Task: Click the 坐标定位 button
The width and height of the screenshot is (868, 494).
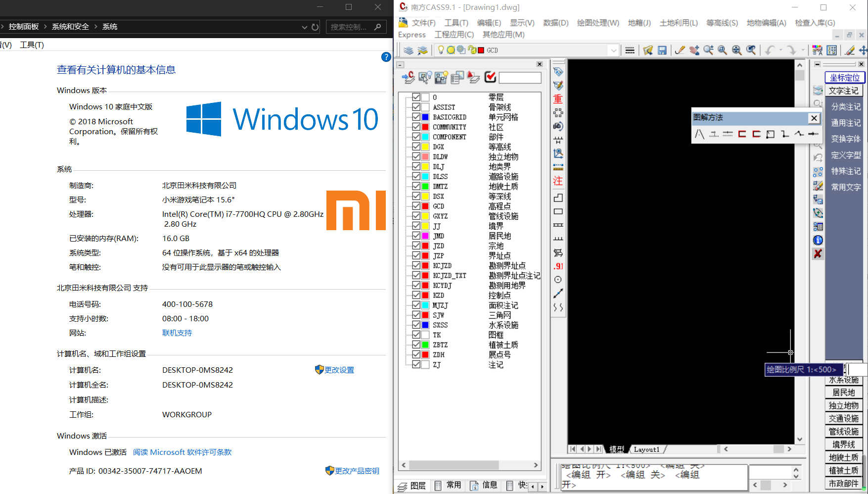Action: pos(845,78)
